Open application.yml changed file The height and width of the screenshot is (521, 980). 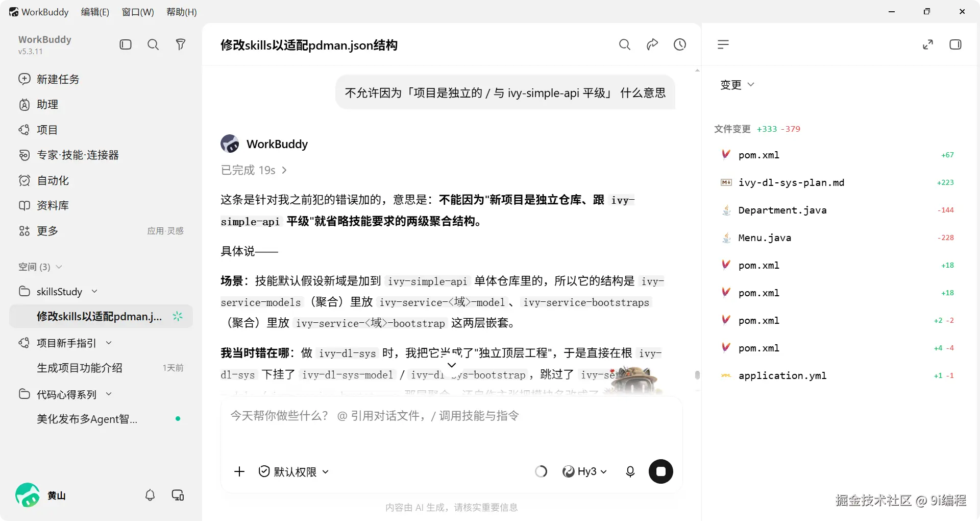(x=837, y=375)
